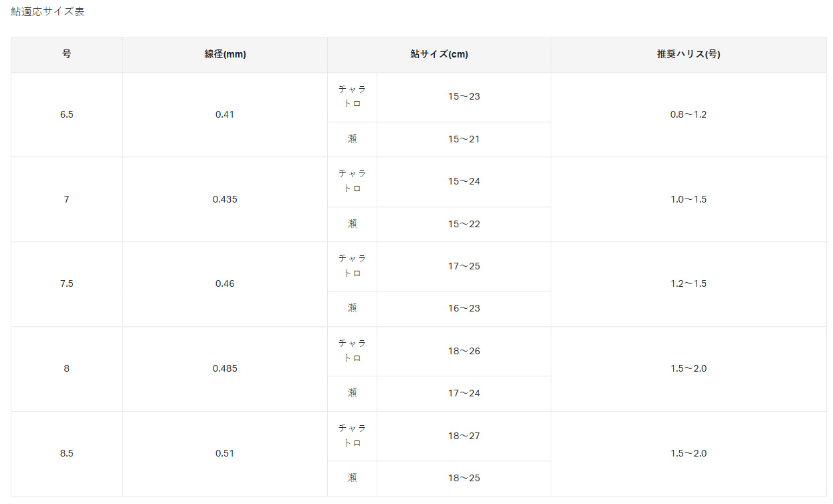The image size is (833, 504).
Task: Select the 18～26 ayu size value
Action: click(x=464, y=352)
